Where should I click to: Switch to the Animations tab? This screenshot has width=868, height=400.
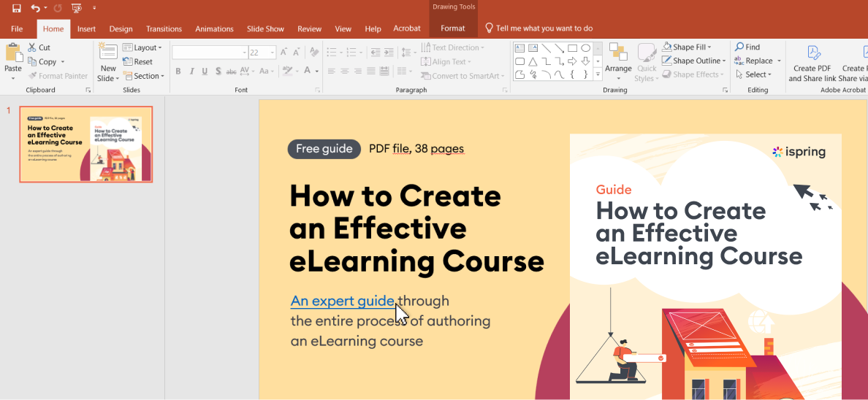[214, 28]
